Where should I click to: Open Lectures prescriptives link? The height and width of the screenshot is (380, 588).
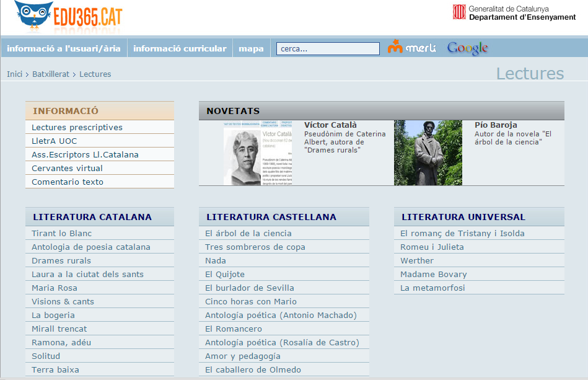pyautogui.click(x=77, y=128)
